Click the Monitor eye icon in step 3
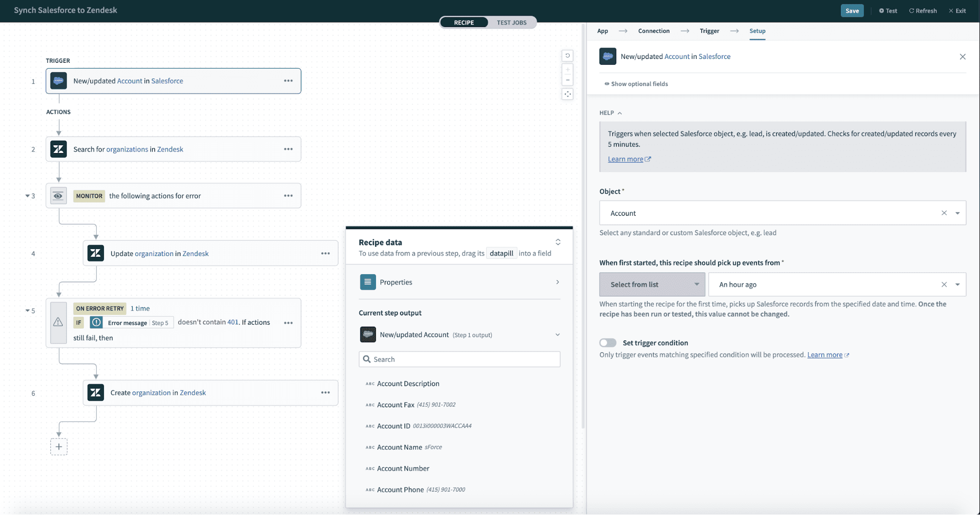980x515 pixels. point(58,196)
